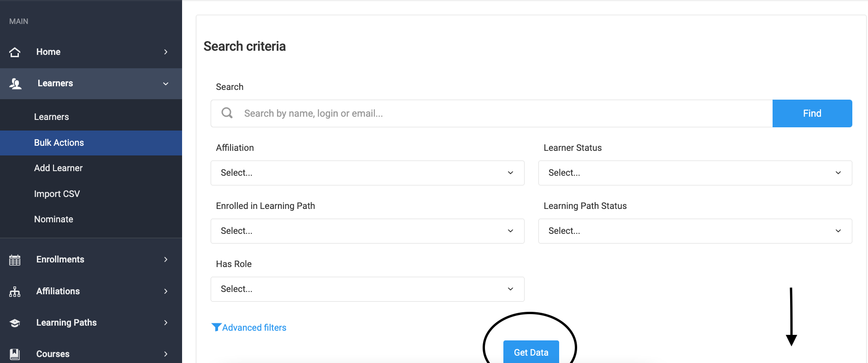Click the search magnifier icon
This screenshot has width=868, height=363.
pyautogui.click(x=227, y=113)
